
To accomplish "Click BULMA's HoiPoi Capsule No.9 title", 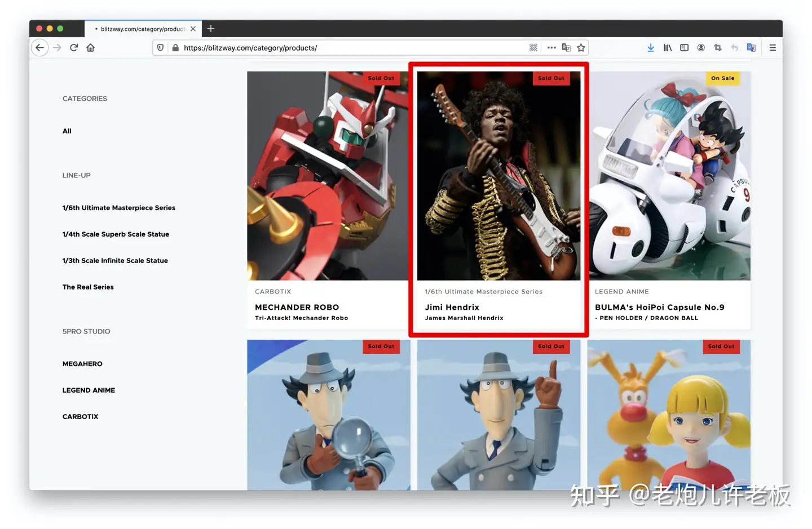I will (660, 307).
